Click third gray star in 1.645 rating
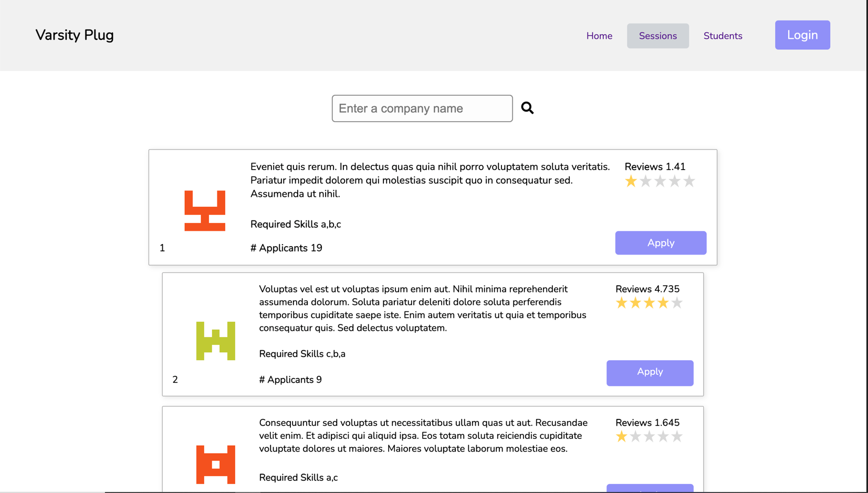The image size is (868, 493). 649,436
